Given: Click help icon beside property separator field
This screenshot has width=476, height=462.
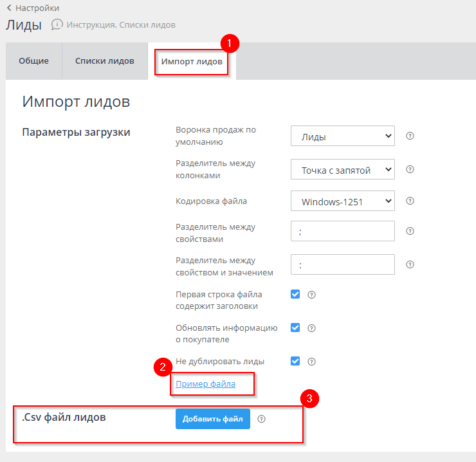Looking at the screenshot, I should tap(410, 231).
